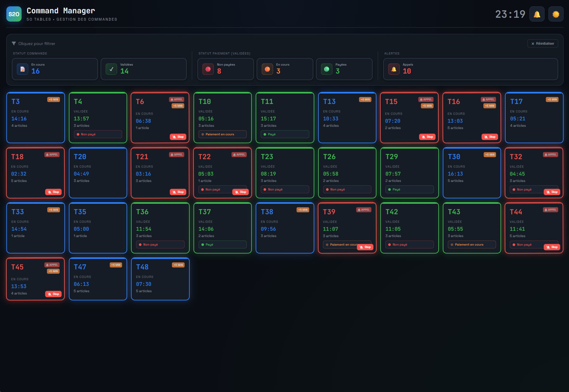Image resolution: width=569 pixels, height=392 pixels.
Task: Enable the 'En cours' order status filter
Action: [x=55, y=69]
